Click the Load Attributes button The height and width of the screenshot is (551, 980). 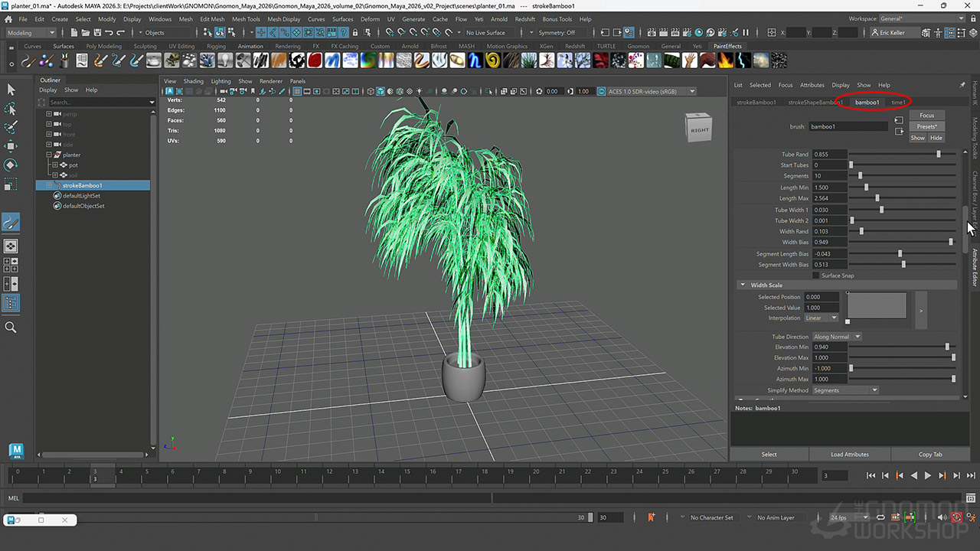coord(849,455)
